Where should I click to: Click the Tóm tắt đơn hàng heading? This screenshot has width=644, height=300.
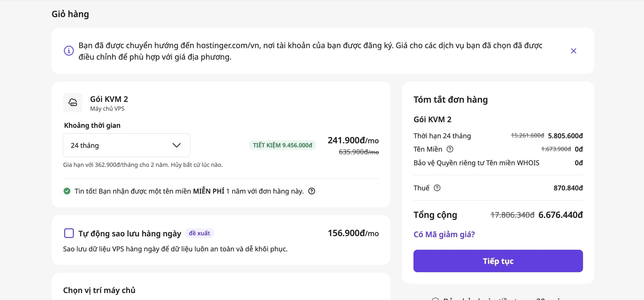pos(451,100)
